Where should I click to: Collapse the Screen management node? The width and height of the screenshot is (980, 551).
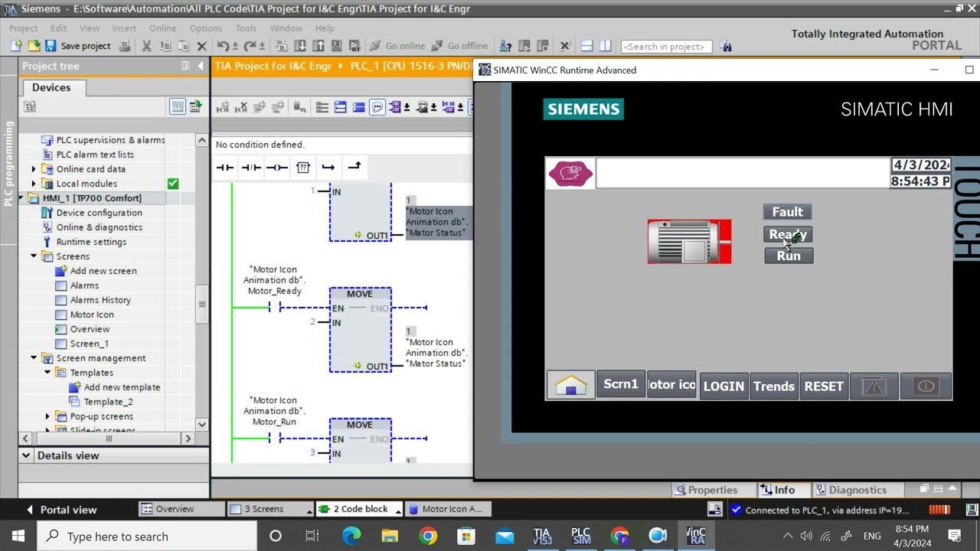[x=34, y=358]
